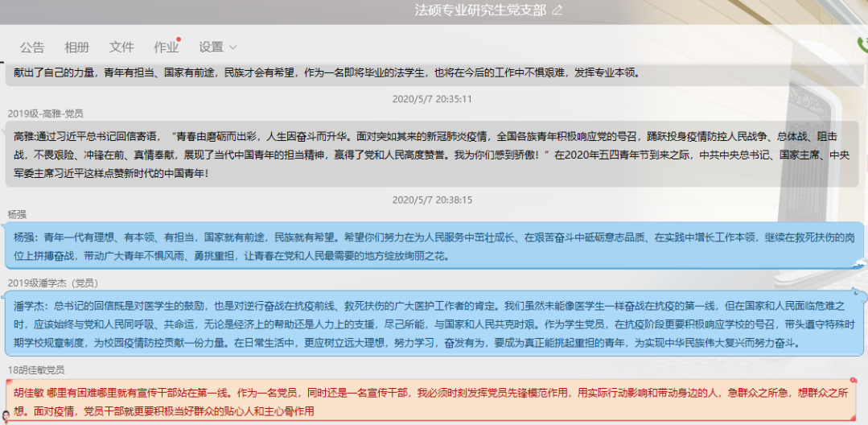The image size is (868, 425).
Task: Open the 设置 menu
Action: 212,47
